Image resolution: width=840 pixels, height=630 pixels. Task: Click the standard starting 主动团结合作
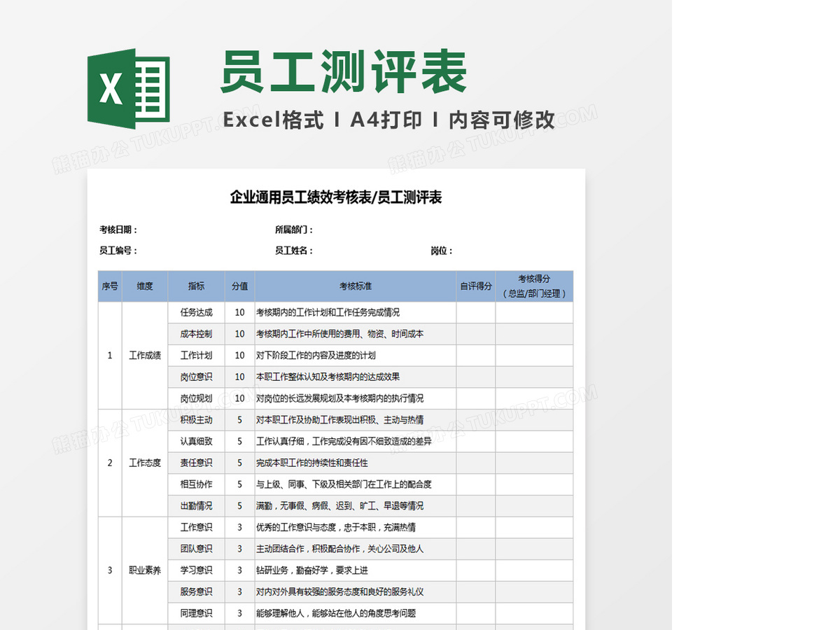(340, 549)
